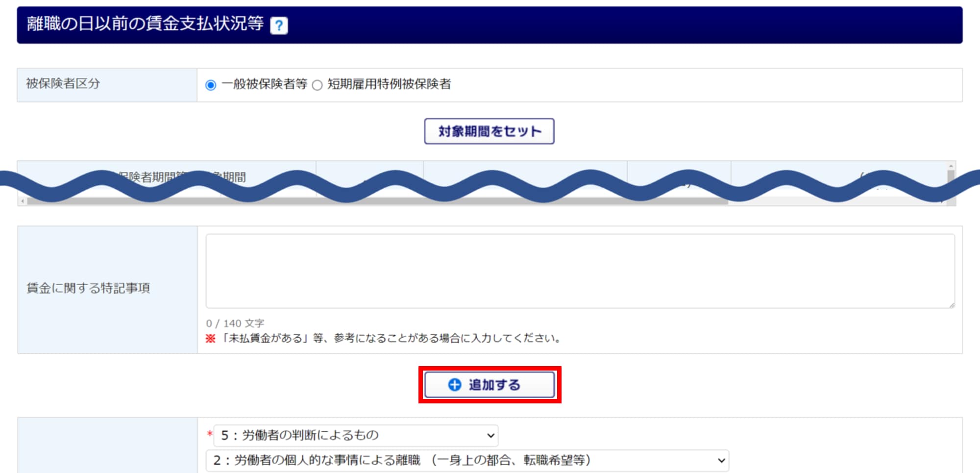The height and width of the screenshot is (473, 980).
Task: Click the 一般被保険者等 label text
Action: click(264, 84)
